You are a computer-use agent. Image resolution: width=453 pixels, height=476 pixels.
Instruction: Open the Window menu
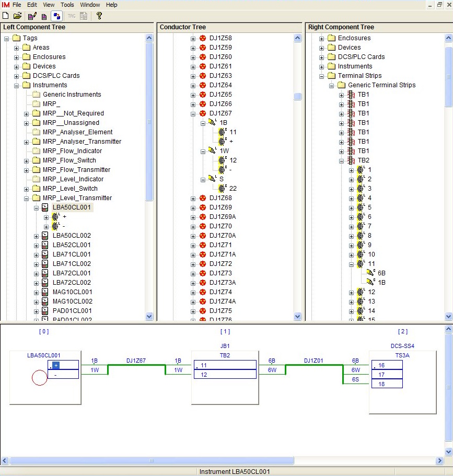coord(90,5)
